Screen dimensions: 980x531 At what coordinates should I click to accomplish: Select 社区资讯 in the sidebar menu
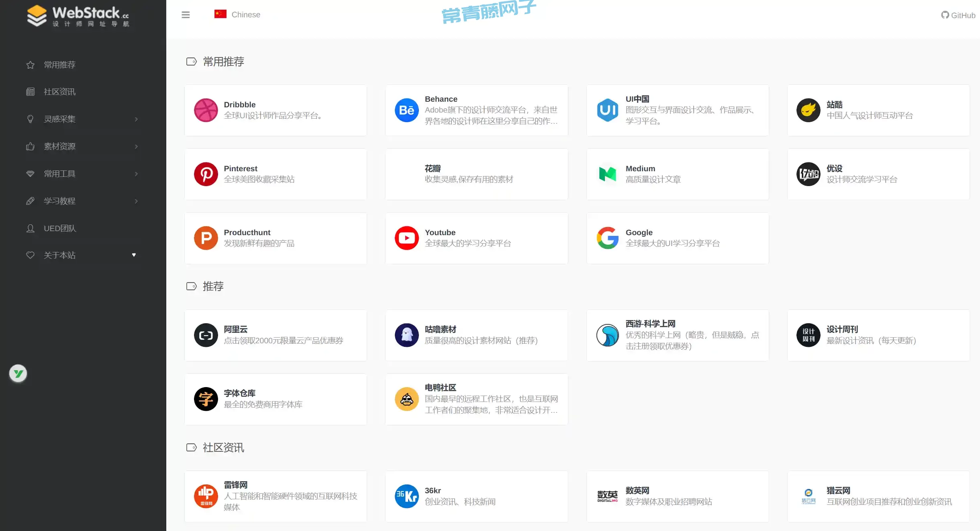59,92
